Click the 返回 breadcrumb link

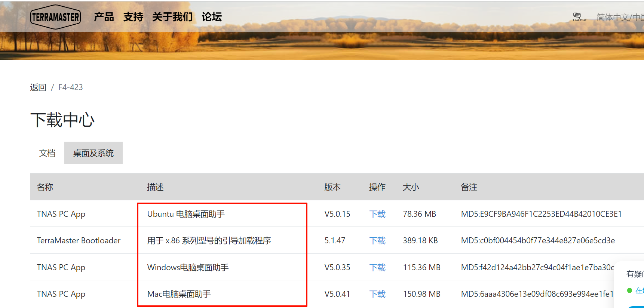tap(38, 87)
